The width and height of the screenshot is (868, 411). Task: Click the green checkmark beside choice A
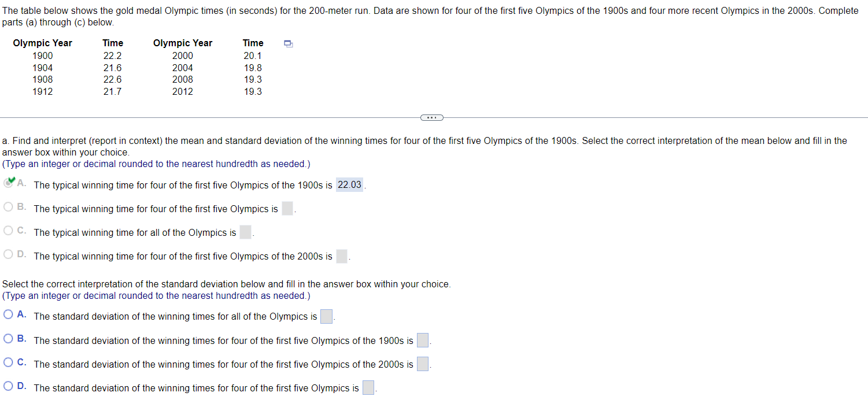(12, 181)
